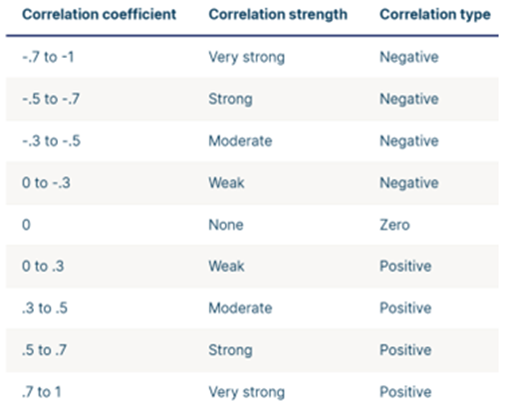Select the .7 to 1 coefficient cell
The height and width of the screenshot is (415, 508).
pos(41,392)
